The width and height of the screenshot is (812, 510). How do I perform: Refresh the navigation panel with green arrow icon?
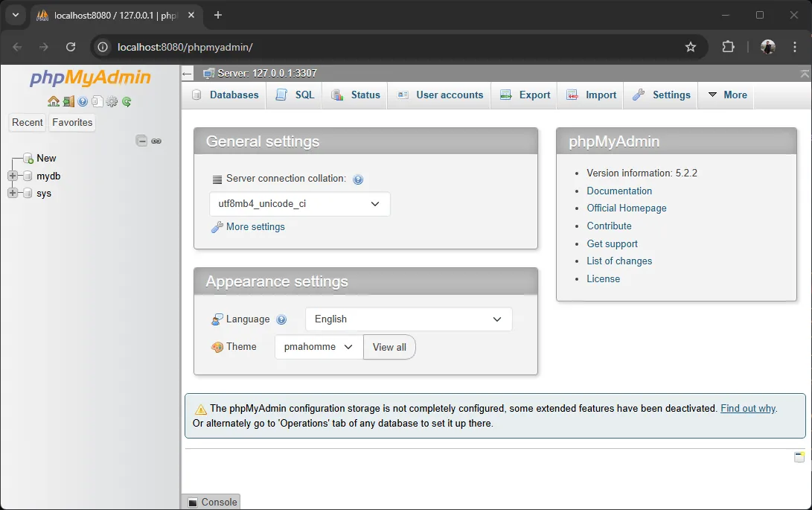[x=126, y=101]
